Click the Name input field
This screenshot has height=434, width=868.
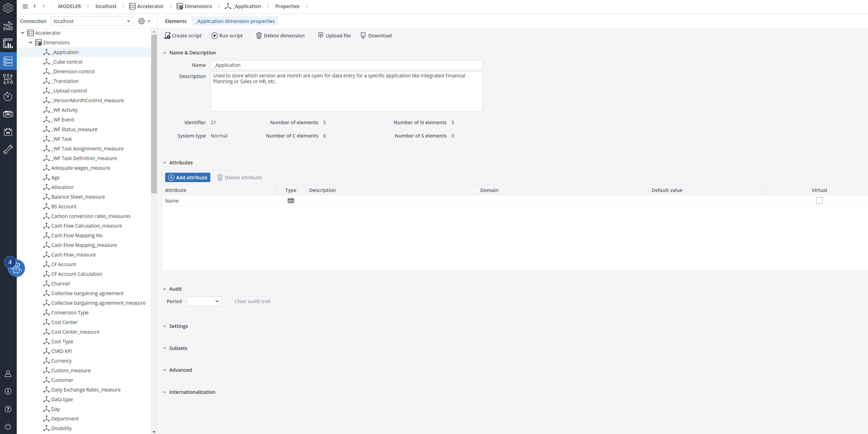[346, 65]
